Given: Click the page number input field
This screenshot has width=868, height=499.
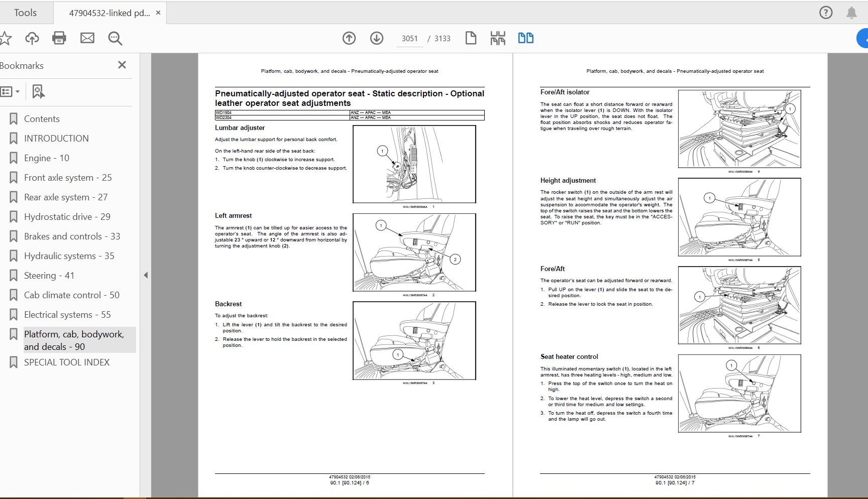Looking at the screenshot, I should (409, 39).
